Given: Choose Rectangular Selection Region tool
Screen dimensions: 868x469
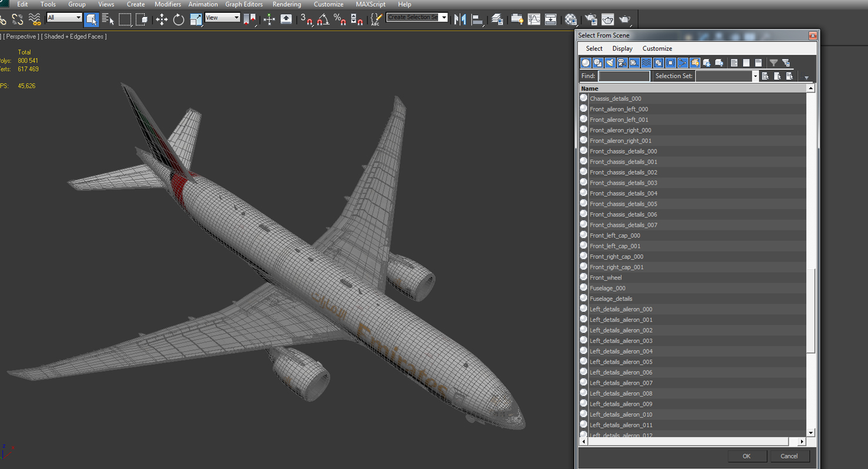Looking at the screenshot, I should pyautogui.click(x=125, y=19).
